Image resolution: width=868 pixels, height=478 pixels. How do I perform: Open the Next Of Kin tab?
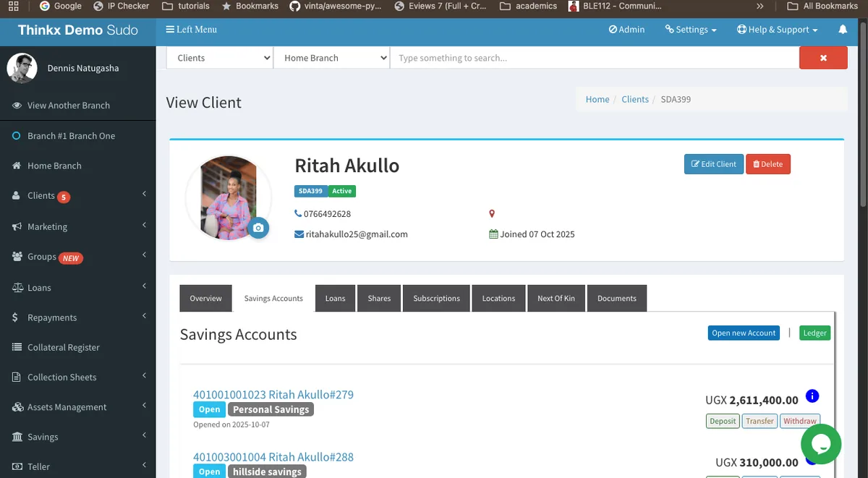[x=556, y=298]
